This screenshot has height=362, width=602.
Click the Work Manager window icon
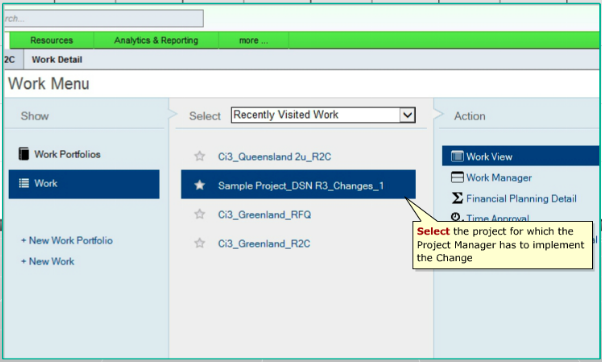(x=457, y=177)
